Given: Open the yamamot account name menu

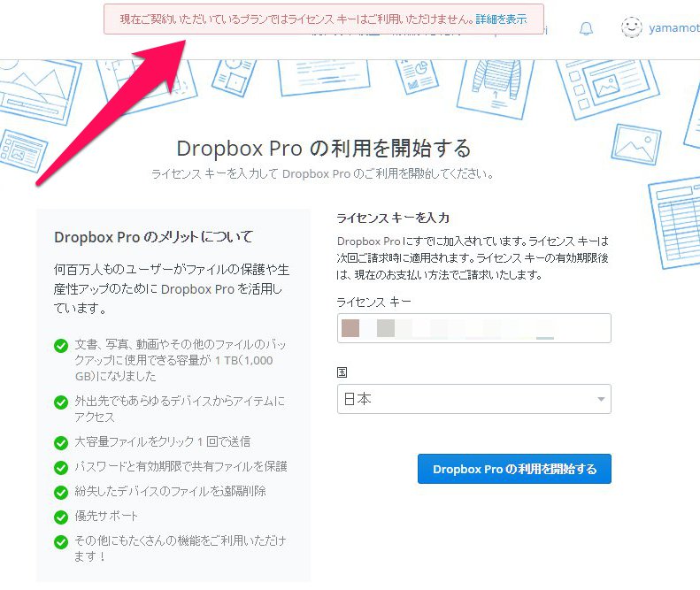Looking at the screenshot, I should click(x=674, y=28).
